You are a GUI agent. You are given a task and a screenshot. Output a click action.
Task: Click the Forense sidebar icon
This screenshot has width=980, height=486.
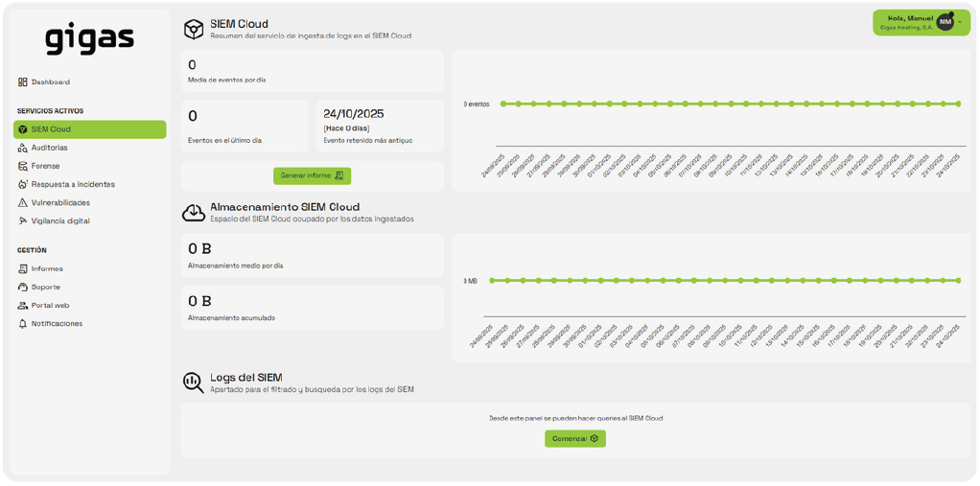pos(23,166)
